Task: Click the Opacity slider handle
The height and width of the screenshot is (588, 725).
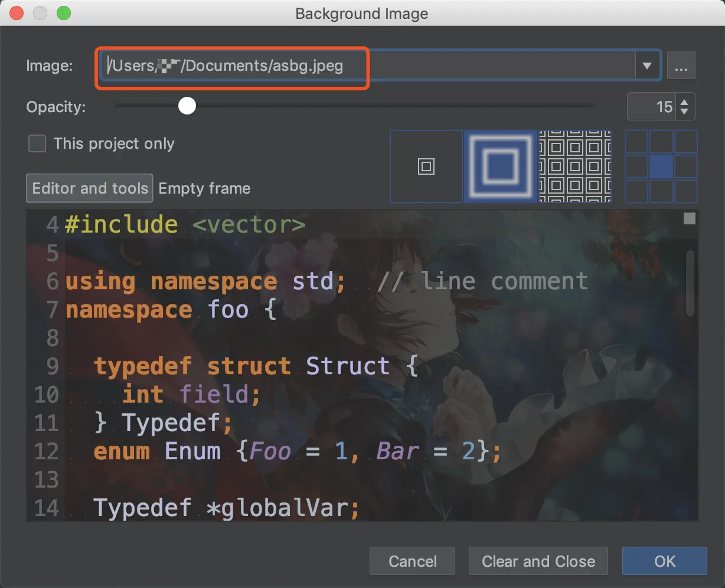Action: click(187, 106)
